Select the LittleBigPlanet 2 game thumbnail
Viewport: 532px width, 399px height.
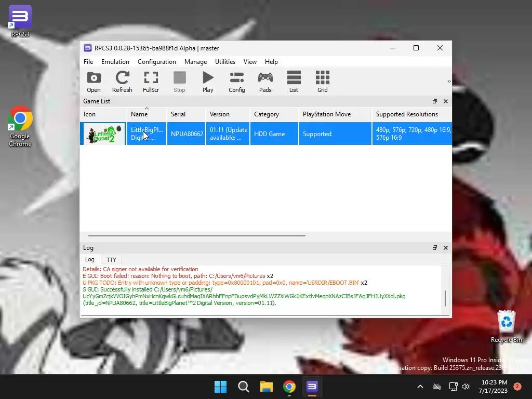[103, 134]
